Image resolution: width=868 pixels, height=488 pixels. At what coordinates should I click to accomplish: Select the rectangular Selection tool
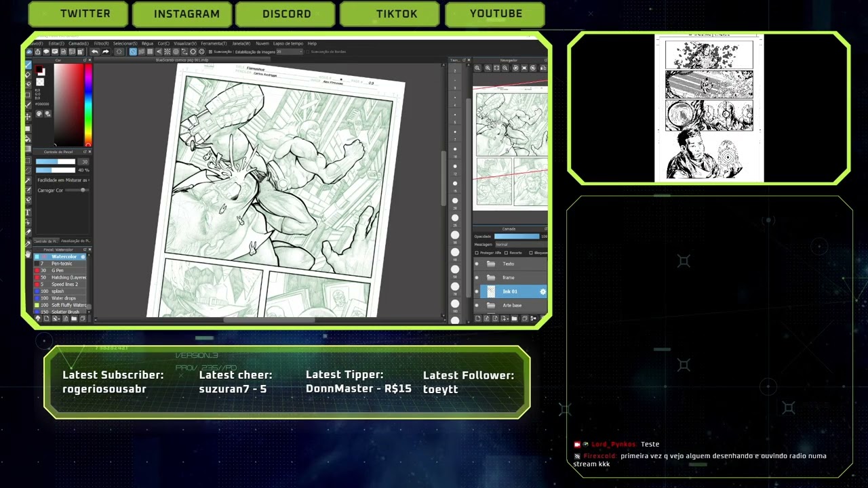click(28, 161)
